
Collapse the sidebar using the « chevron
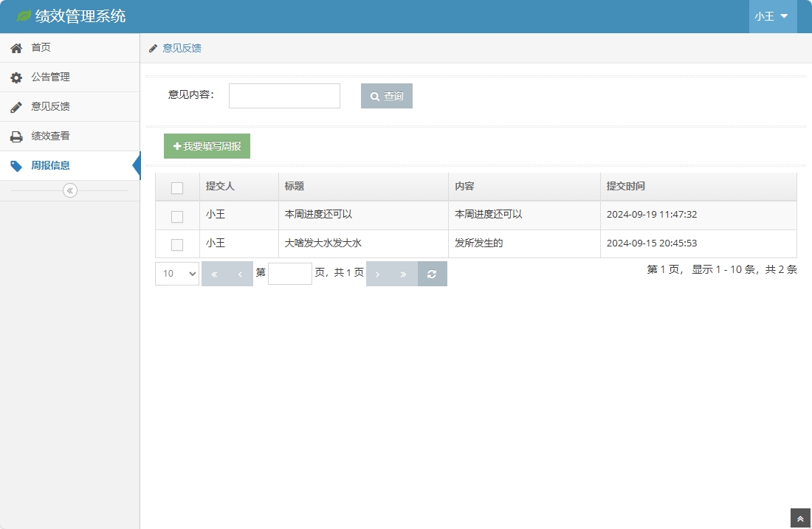click(x=69, y=190)
